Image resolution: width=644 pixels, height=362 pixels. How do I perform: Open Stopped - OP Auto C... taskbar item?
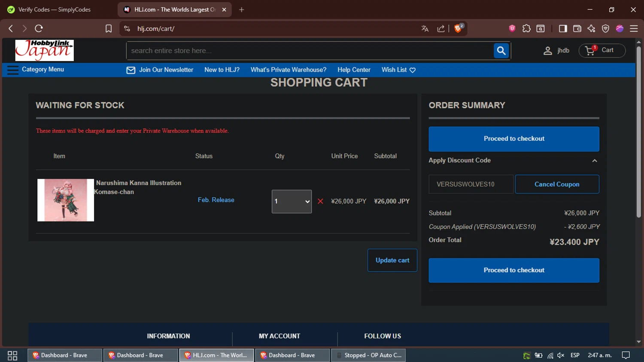click(368, 356)
